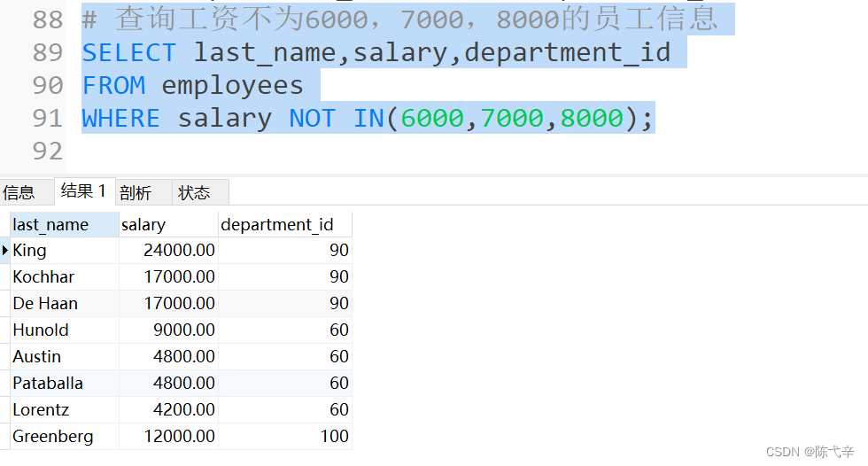The image size is (868, 466).
Task: Select cell with last name King
Action: [64, 250]
